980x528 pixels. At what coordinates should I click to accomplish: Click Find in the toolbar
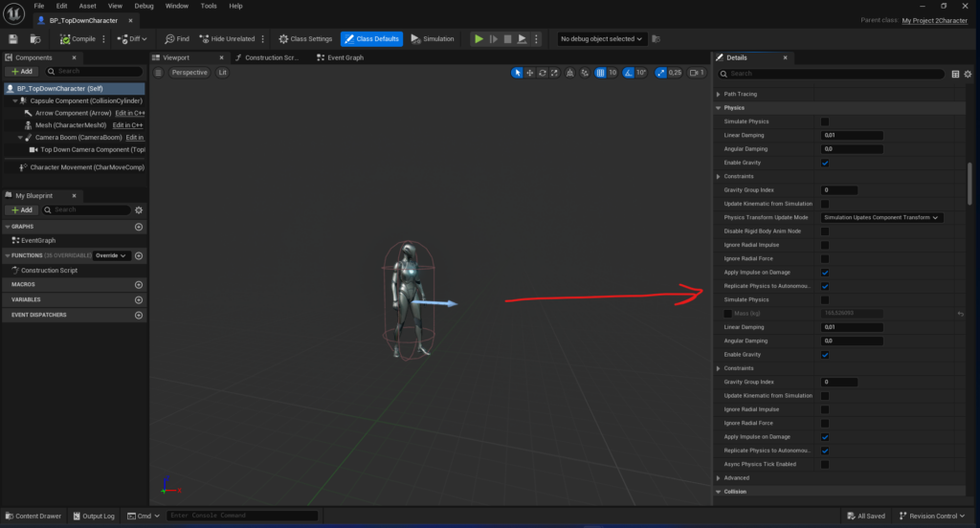176,39
